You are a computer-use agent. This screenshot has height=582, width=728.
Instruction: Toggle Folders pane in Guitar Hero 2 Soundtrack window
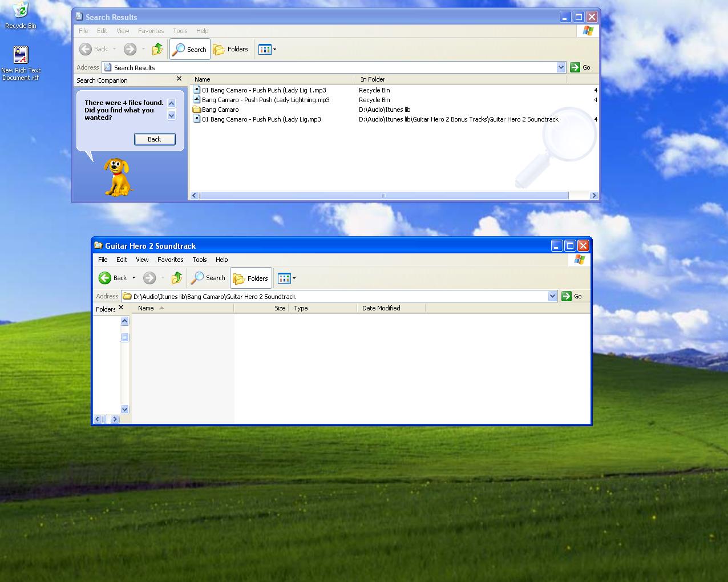[x=250, y=278]
